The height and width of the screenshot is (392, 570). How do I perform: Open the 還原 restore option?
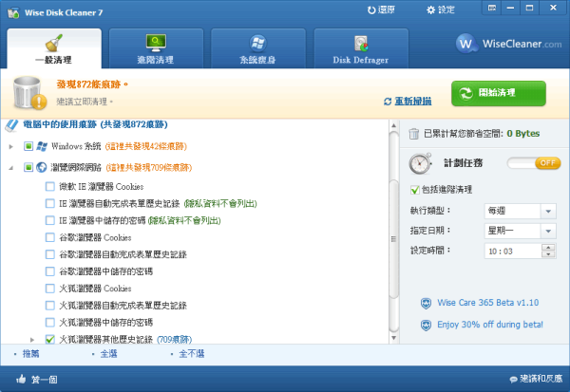click(x=381, y=9)
